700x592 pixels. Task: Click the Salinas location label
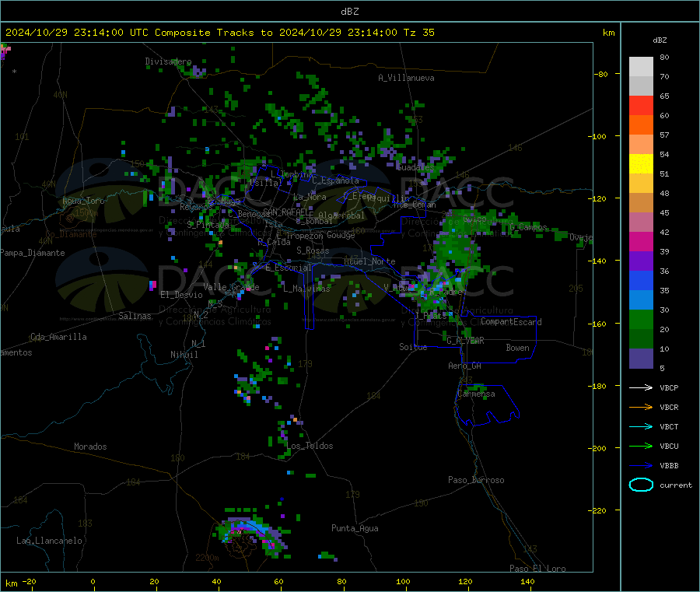click(x=135, y=316)
